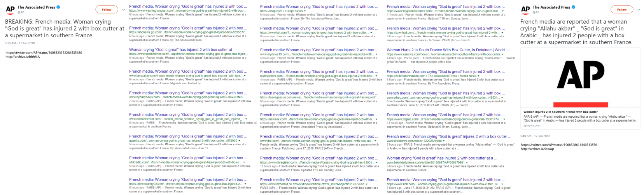
Task: Open headline above the tampabay.com URL
Action: tap(188, 71)
